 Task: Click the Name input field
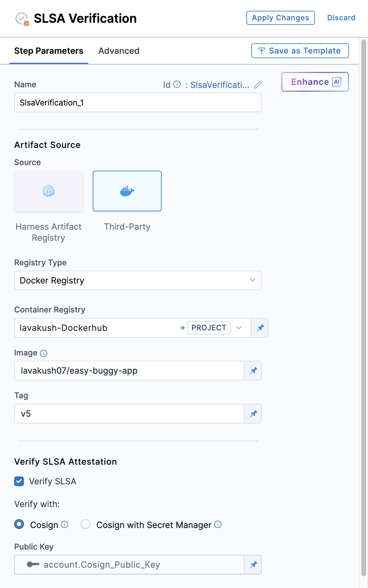[x=138, y=103]
